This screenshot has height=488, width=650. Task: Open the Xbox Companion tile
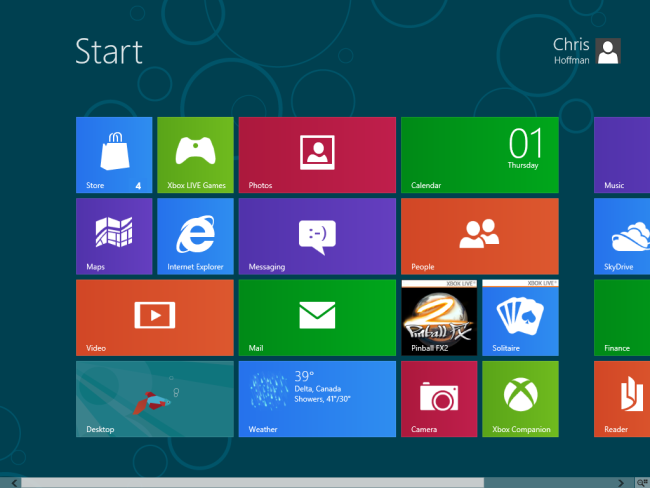tap(520, 398)
